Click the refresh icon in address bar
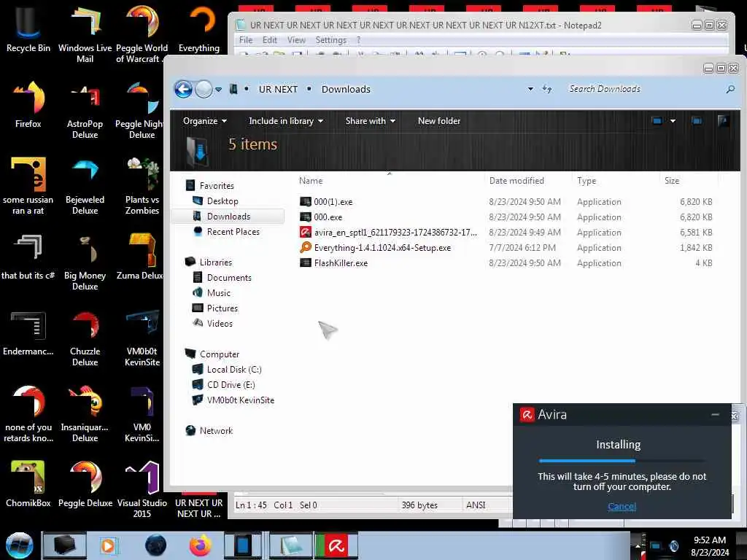This screenshot has height=560, width=747. [x=547, y=89]
